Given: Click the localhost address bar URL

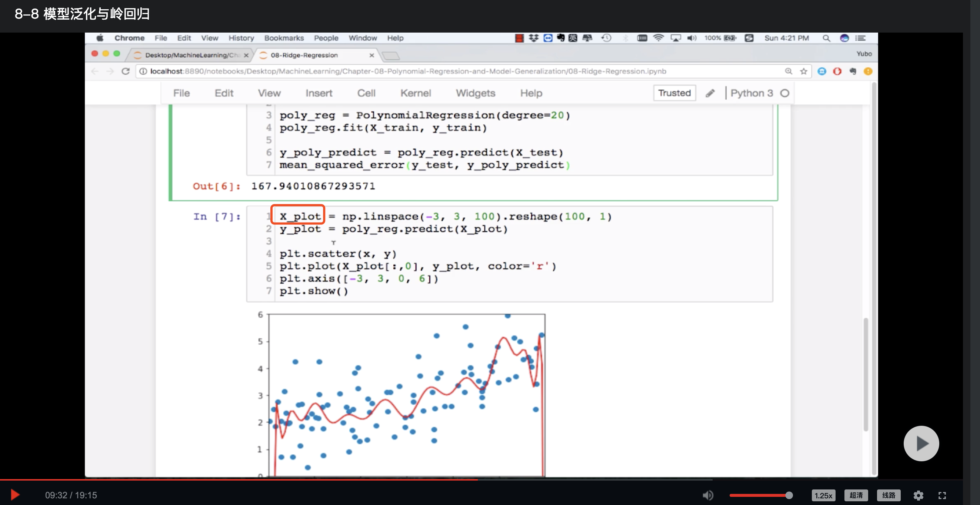Looking at the screenshot, I should coord(408,71).
